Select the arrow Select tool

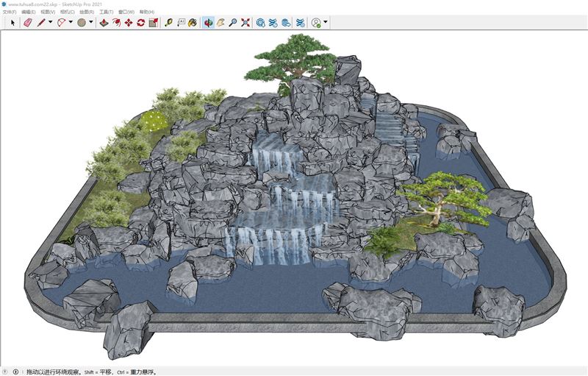pos(12,23)
